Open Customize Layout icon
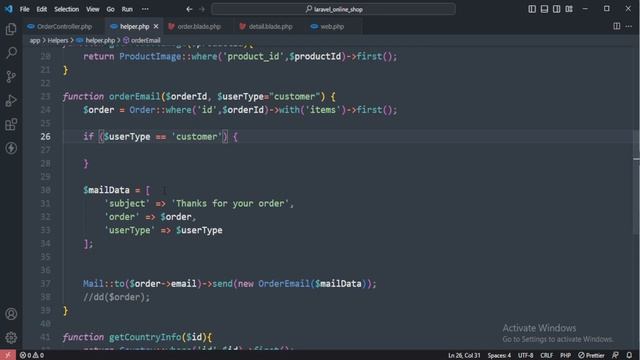The width and height of the screenshot is (640, 360). coord(569,9)
